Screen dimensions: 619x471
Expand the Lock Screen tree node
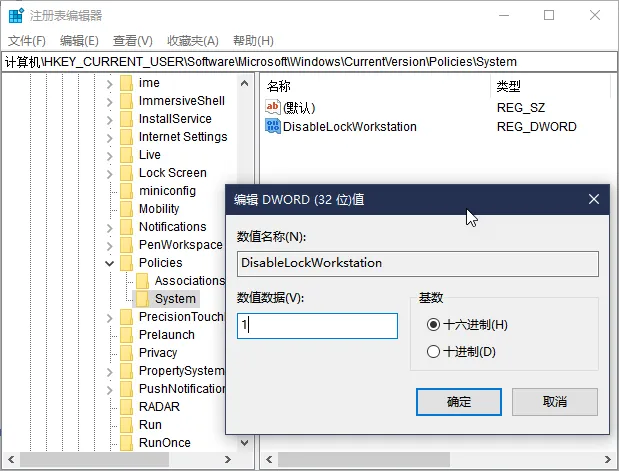[110, 174]
